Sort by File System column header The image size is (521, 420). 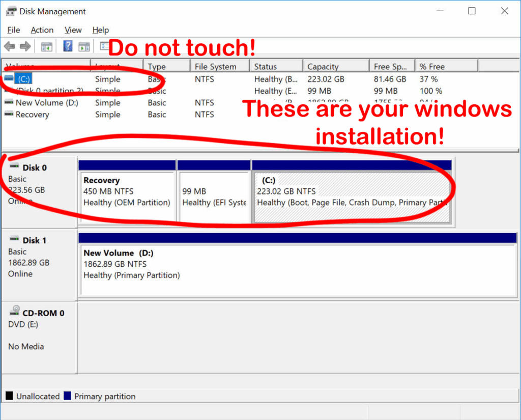coord(216,67)
